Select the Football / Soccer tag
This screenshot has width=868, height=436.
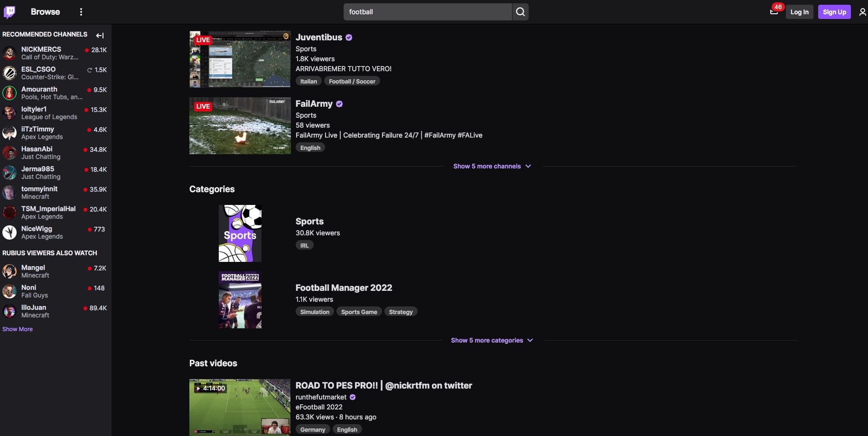[x=352, y=81]
